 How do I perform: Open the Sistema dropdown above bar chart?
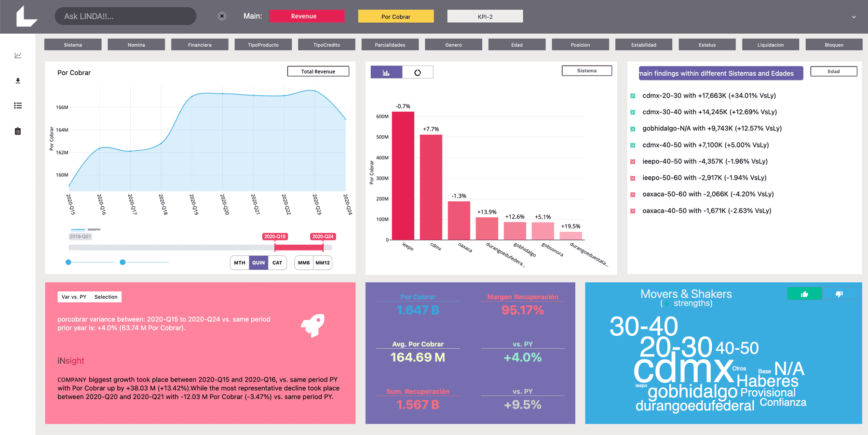tap(587, 71)
